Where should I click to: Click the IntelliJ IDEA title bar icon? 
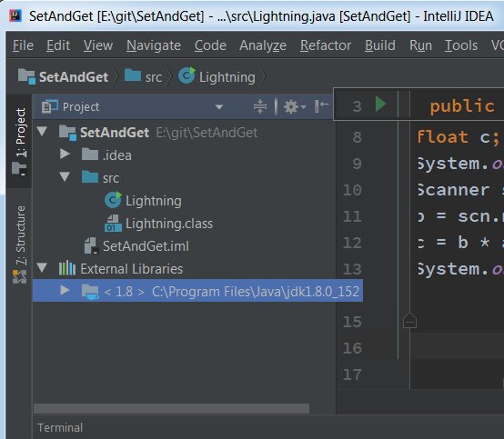click(15, 15)
